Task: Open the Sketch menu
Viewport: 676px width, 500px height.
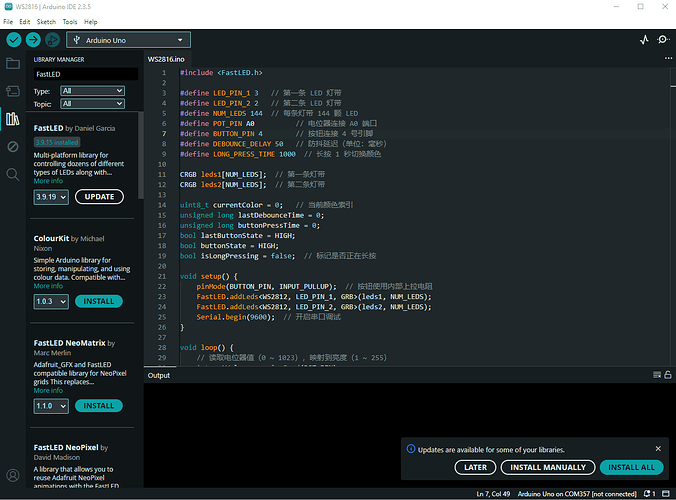Action: click(46, 21)
